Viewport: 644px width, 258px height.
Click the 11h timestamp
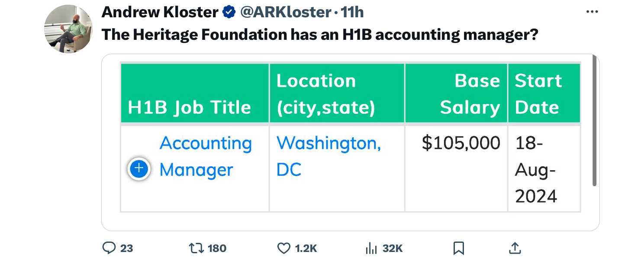[352, 13]
